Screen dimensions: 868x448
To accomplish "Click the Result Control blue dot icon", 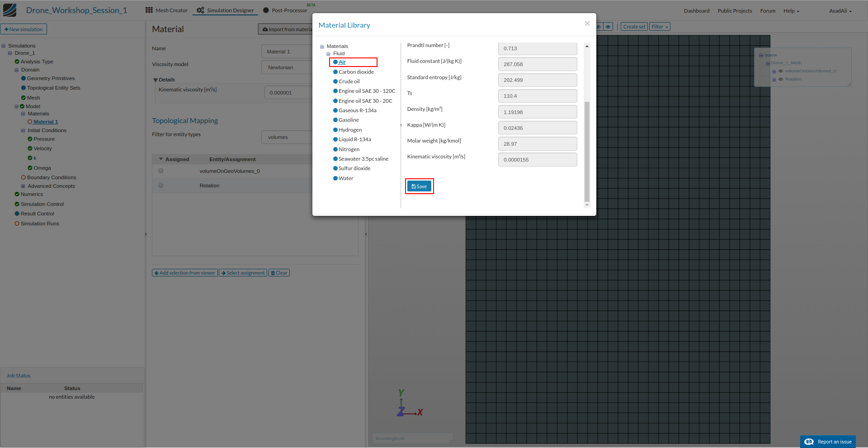I will point(17,214).
